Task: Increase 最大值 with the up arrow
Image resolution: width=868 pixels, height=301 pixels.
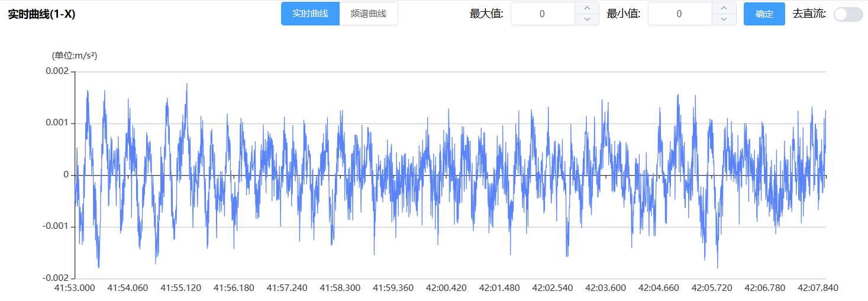Action: pos(586,8)
